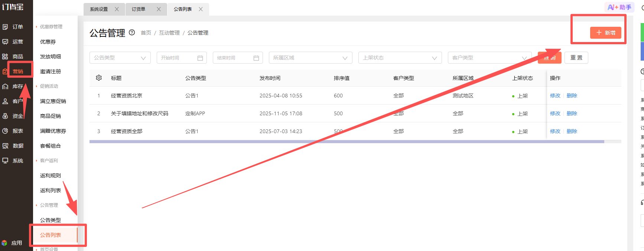Click the 新增 button
The width and height of the screenshot is (644, 251).
point(605,33)
